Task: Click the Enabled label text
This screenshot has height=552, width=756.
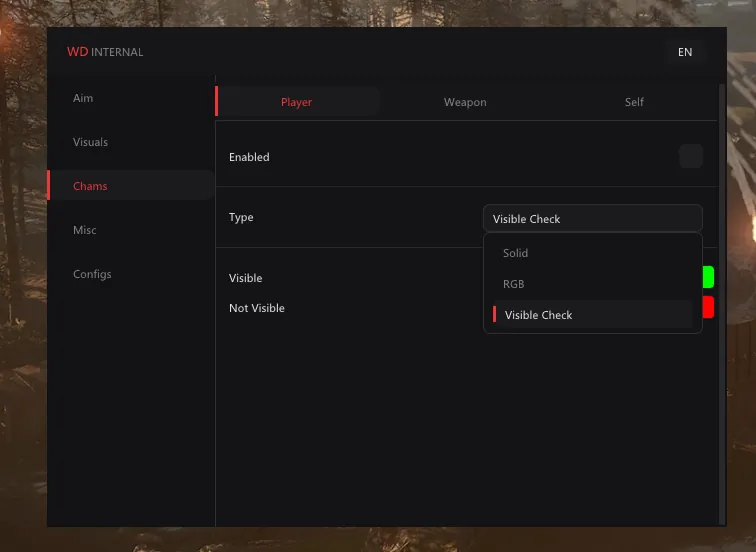Action: tap(249, 157)
